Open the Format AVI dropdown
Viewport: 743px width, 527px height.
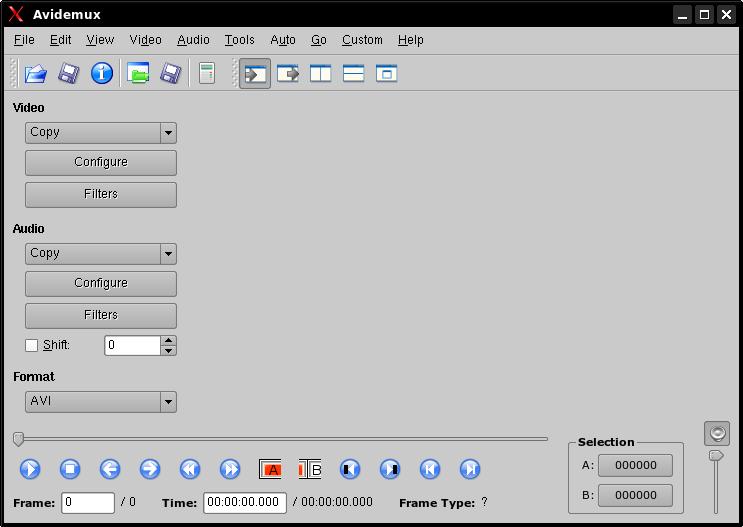[100, 402]
